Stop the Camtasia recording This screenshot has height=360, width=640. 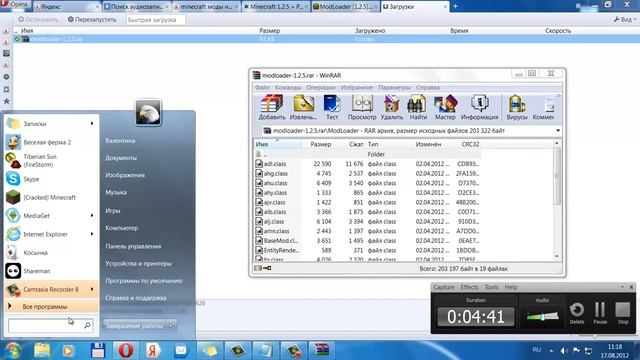[622, 313]
